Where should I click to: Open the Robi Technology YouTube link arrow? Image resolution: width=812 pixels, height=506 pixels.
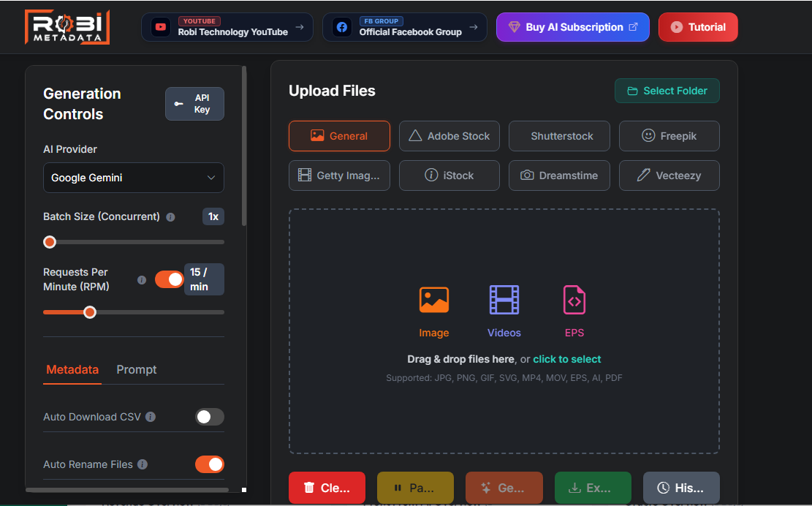pos(300,27)
